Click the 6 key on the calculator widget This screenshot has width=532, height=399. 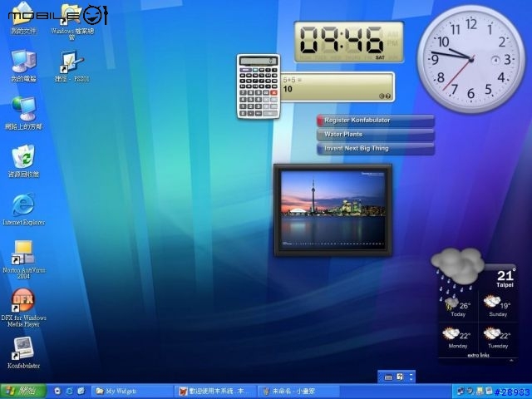coord(259,100)
